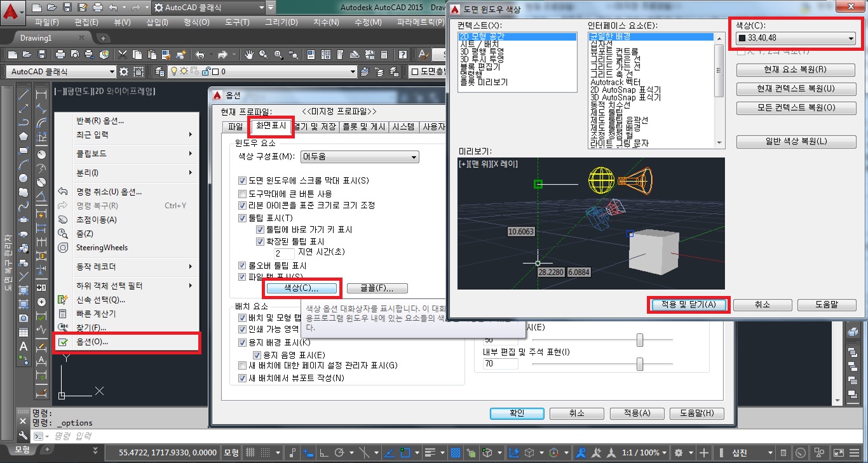This screenshot has width=868, height=463.
Task: Open quick access toolbar customize arrow
Action: [271, 8]
